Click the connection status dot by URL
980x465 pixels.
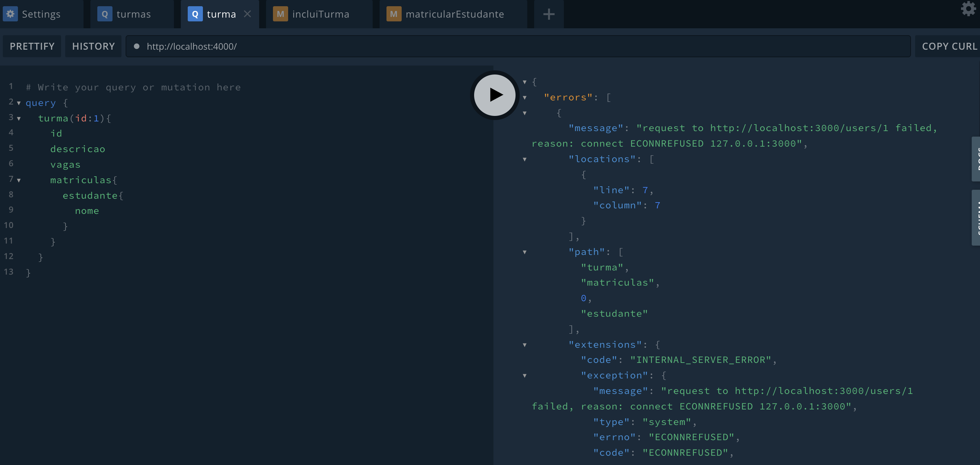pos(137,46)
